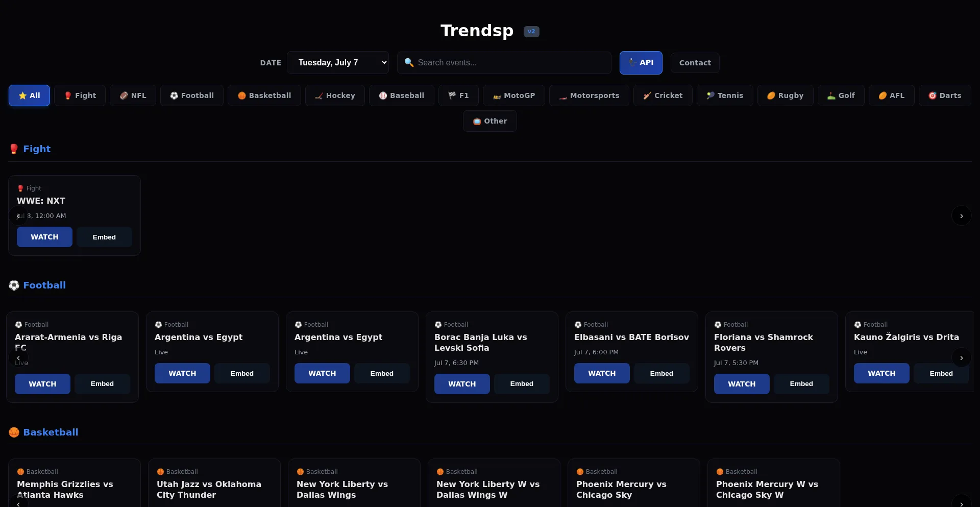Watch Ararat-Armenia vs Riga FC

42,384
